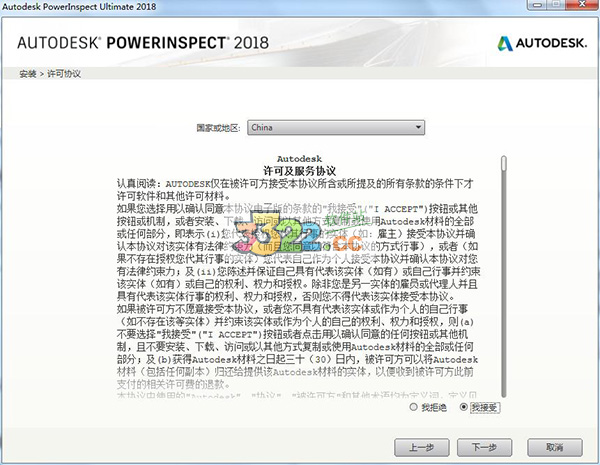Image resolution: width=600 pixels, height=465 pixels.
Task: Close the installer window
Action: [584, 5]
